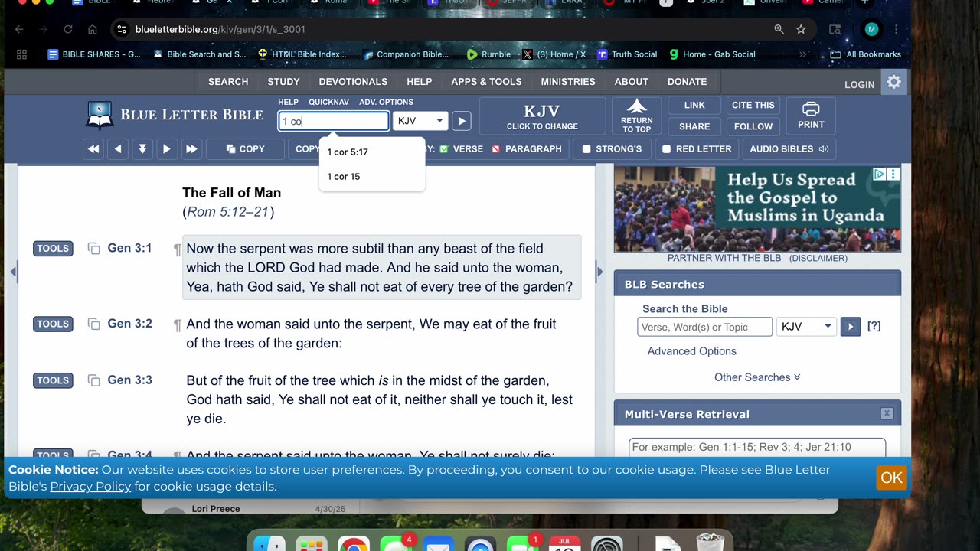Screen dimensions: 980x551
Task: Skip ahead with the double-right arrow
Action: pos(191,149)
